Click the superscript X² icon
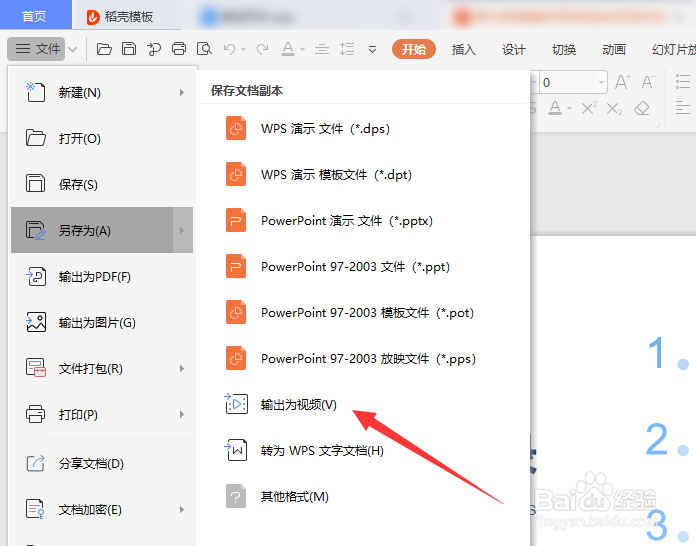This screenshot has height=546, width=696. pos(589,108)
